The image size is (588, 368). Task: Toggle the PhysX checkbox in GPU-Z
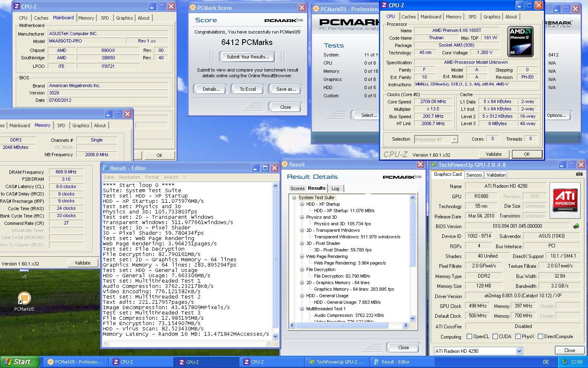(518, 337)
